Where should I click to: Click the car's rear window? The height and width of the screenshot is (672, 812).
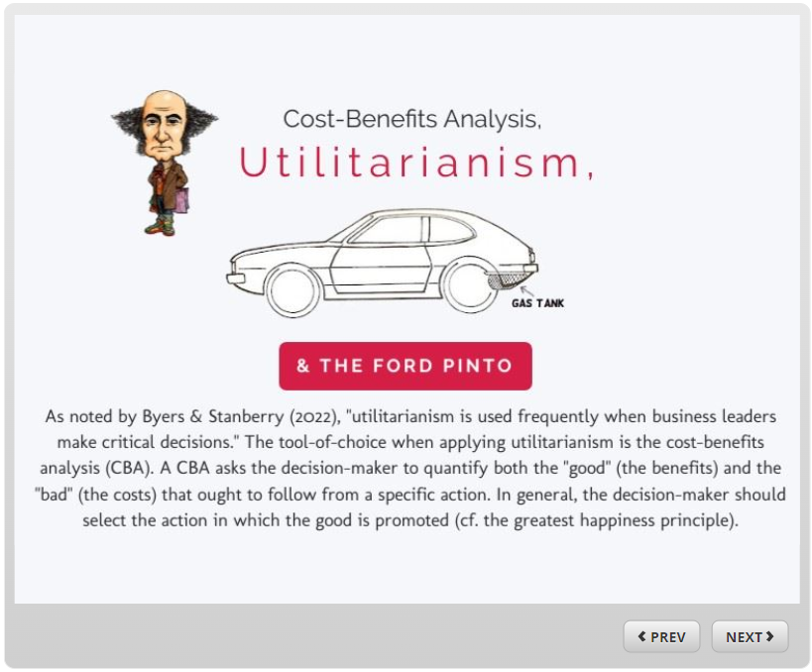[x=451, y=230]
